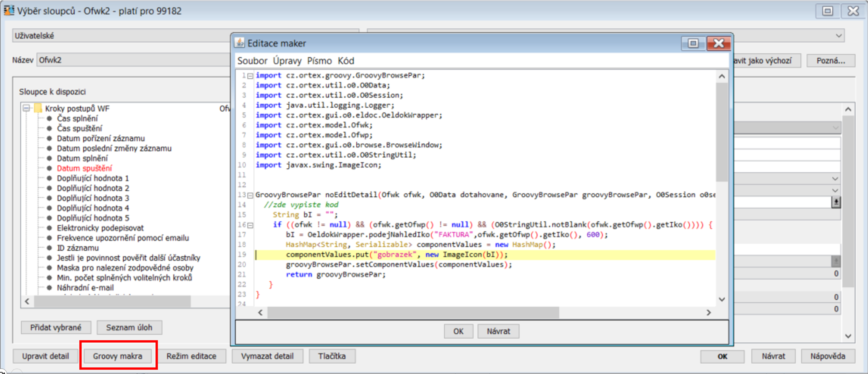Click Návrat in the Editace maker dialog
This screenshot has height=374, width=868.
498,331
